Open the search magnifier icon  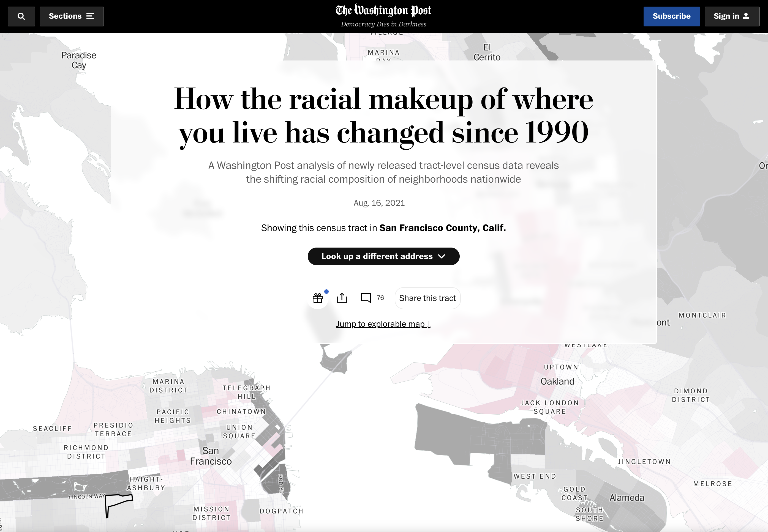(21, 16)
